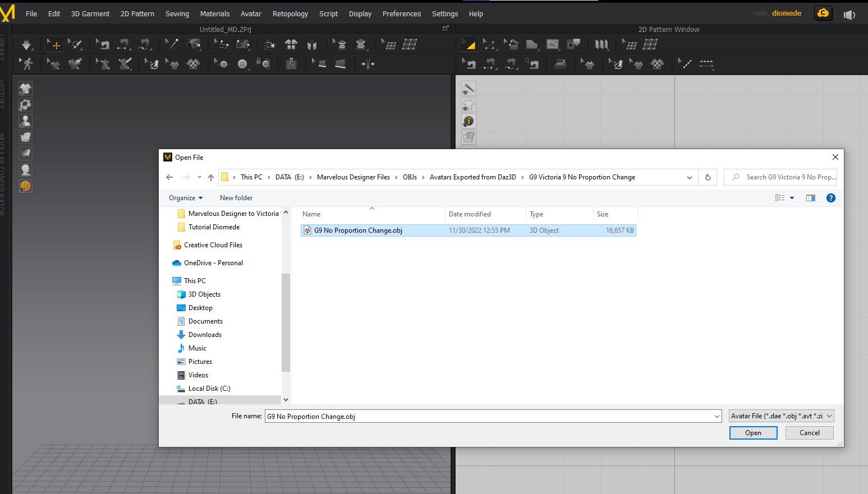Viewport: 868px width, 494px height.
Task: Open the Organize dropdown
Action: (x=186, y=198)
